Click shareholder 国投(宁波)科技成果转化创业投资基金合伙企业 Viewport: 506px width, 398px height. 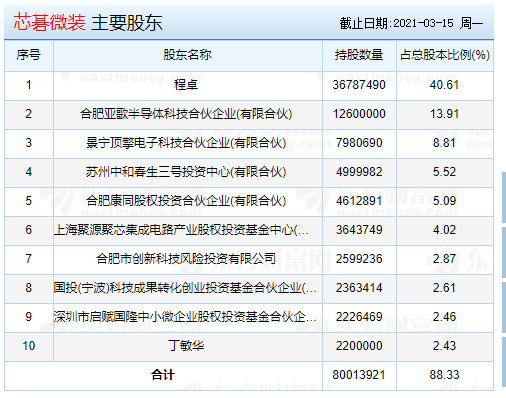pyautogui.click(x=185, y=288)
